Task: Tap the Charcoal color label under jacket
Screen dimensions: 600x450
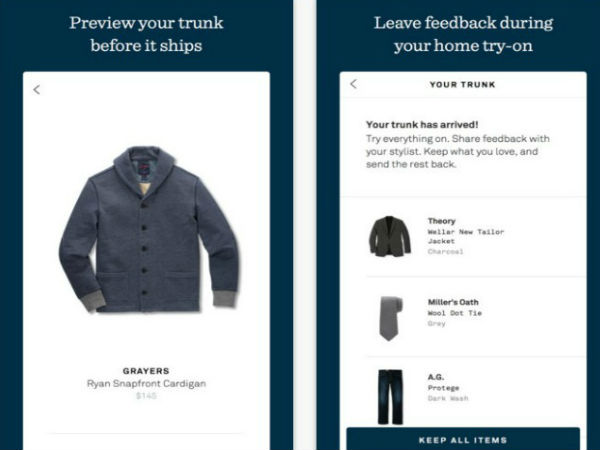Action: [445, 252]
